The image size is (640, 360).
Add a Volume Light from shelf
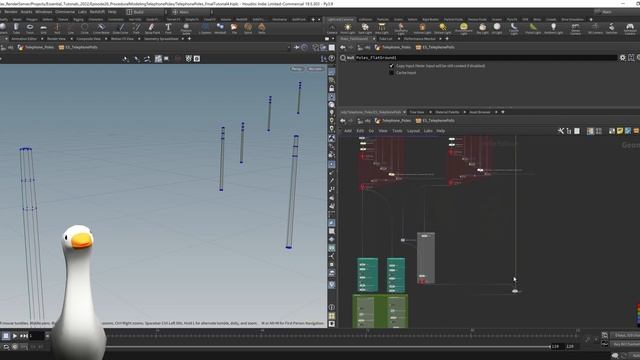coord(422,29)
